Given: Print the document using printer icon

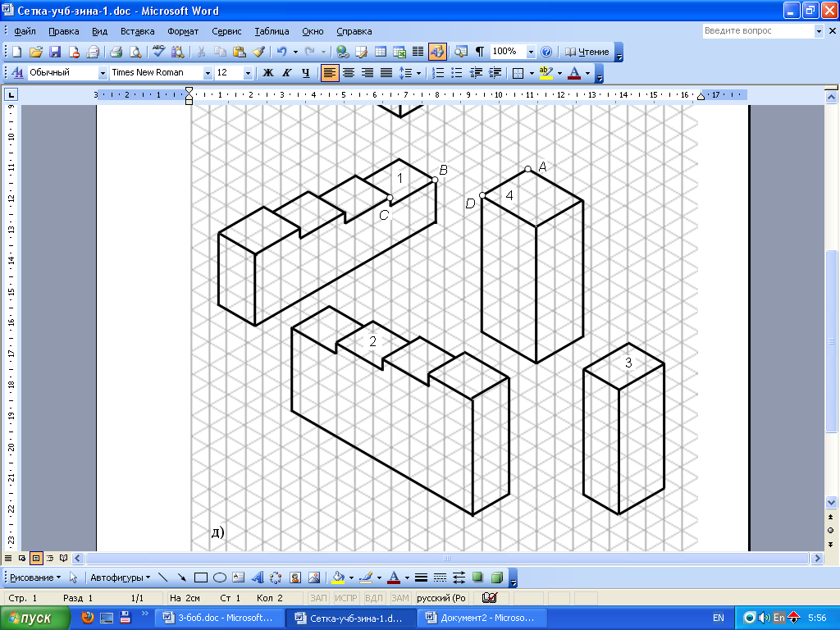Looking at the screenshot, I should pos(116,52).
